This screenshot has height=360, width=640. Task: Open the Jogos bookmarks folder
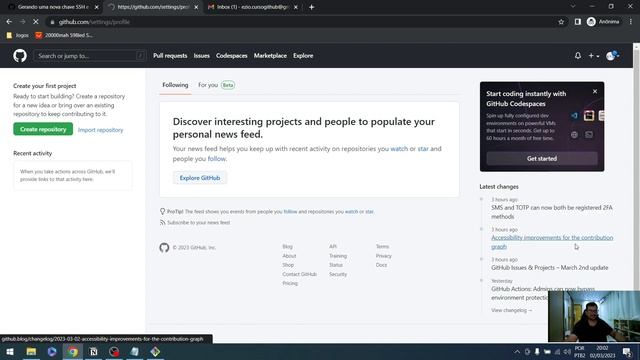point(18,36)
